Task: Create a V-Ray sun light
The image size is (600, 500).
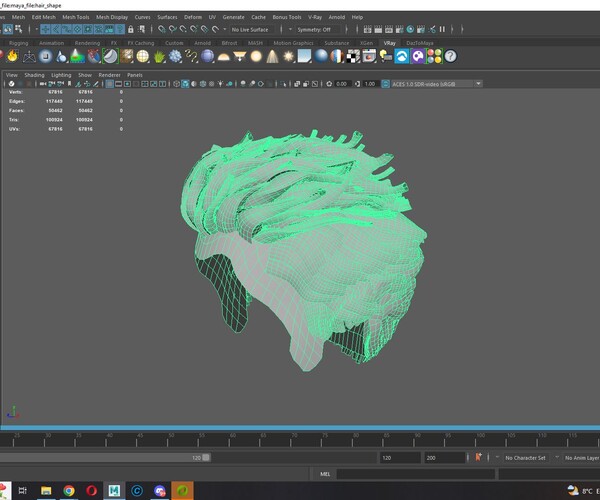Action: [288, 56]
